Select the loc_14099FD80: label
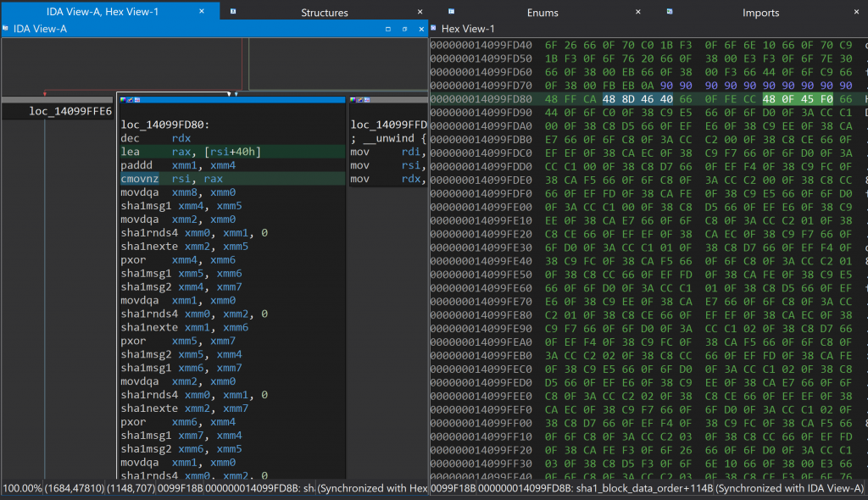 (x=165, y=125)
